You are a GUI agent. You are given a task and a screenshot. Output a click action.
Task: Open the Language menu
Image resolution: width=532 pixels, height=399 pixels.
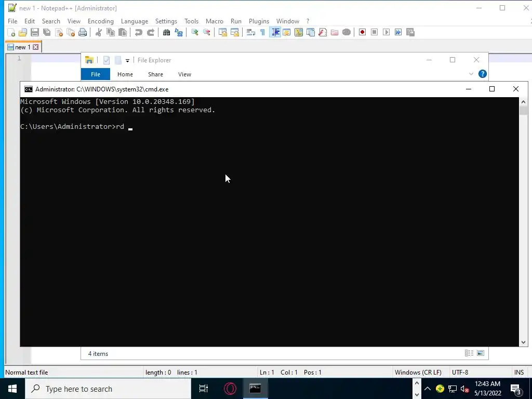(x=135, y=21)
